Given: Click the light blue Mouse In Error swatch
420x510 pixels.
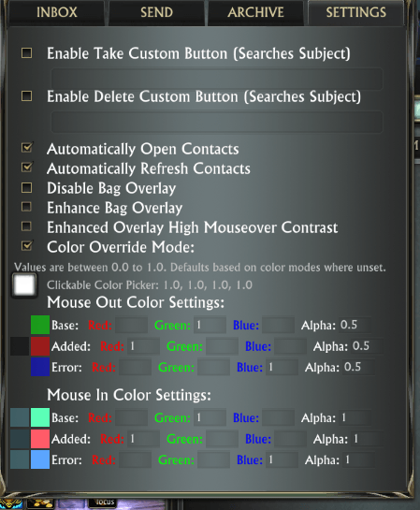Looking at the screenshot, I should (40, 459).
